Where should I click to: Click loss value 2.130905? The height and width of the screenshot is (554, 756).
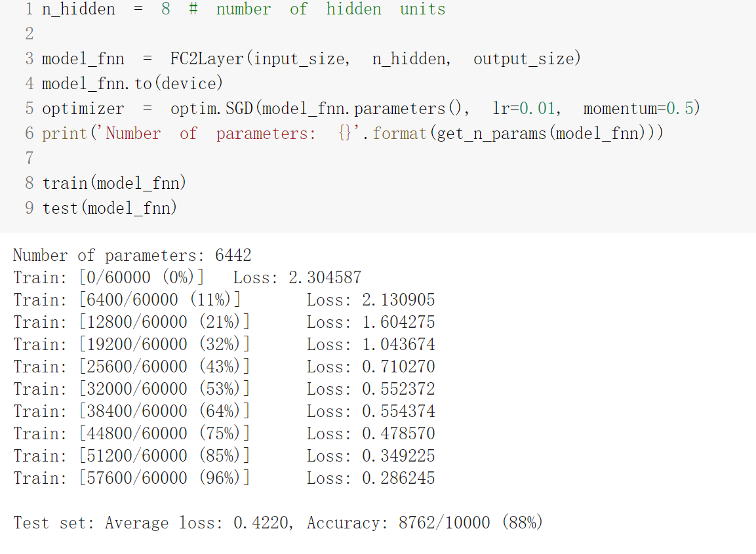tap(398, 300)
